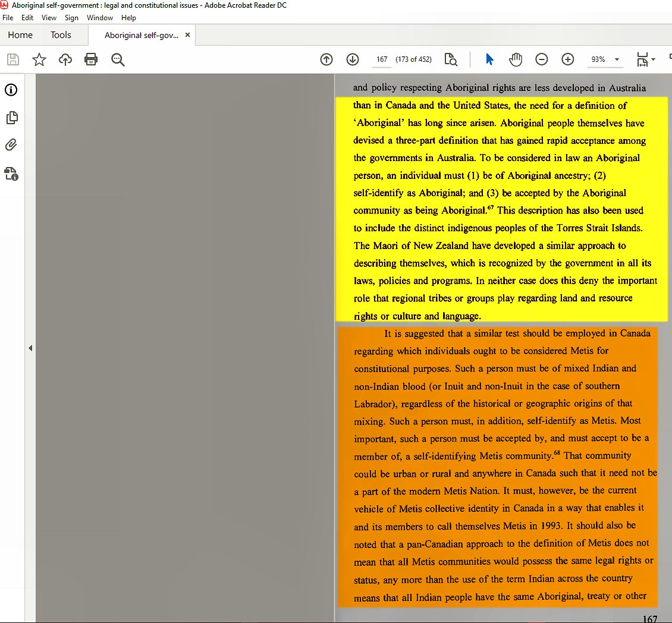The height and width of the screenshot is (623, 672).
Task: Switch to the Home tab
Action: [20, 34]
